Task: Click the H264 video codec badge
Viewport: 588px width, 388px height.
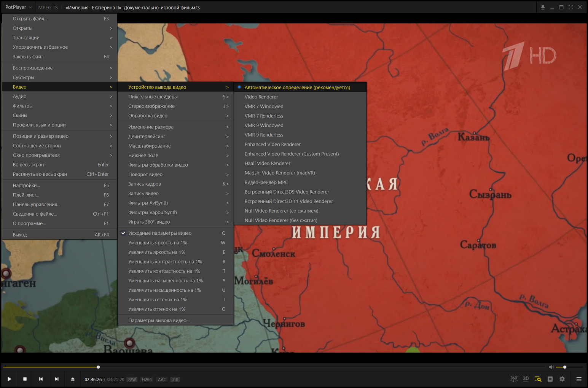Action: [147, 380]
